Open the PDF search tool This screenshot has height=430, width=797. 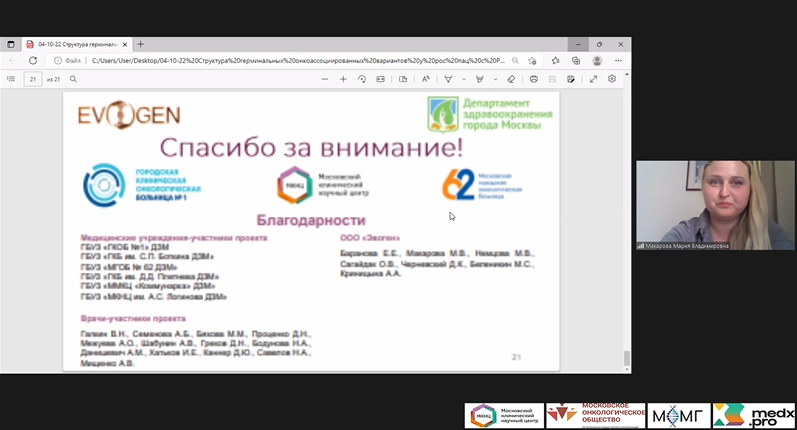(73, 79)
